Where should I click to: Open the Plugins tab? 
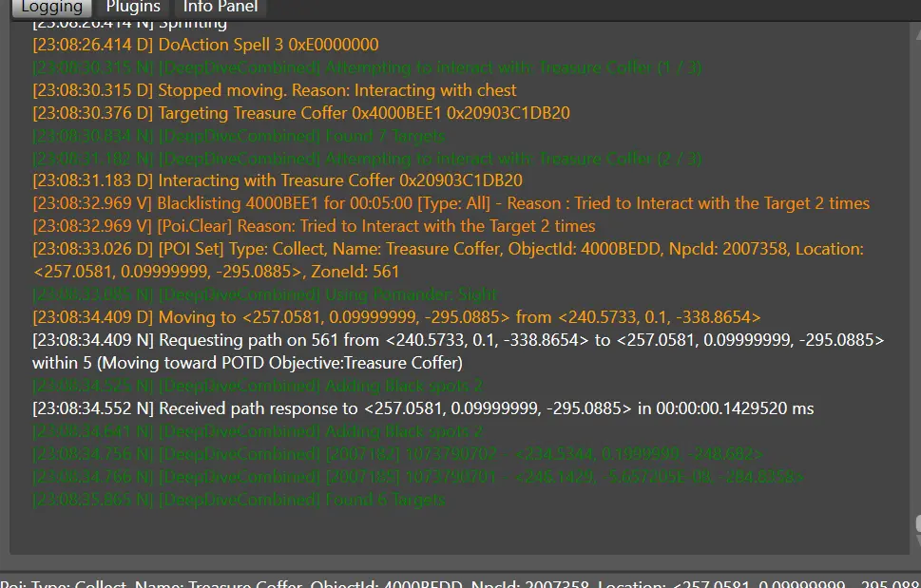133,8
